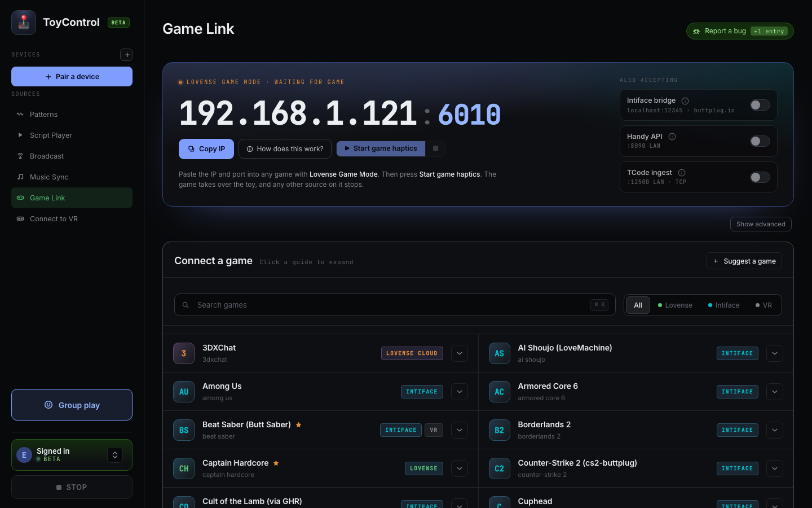812x508 pixels.
Task: Expand the Counter-Strike 2 guide
Action: coord(775,468)
